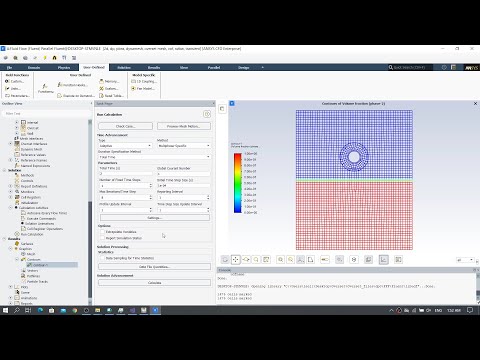This screenshot has height=360, width=480.
Task: Click the Filter Text input field
Action: [47, 113]
